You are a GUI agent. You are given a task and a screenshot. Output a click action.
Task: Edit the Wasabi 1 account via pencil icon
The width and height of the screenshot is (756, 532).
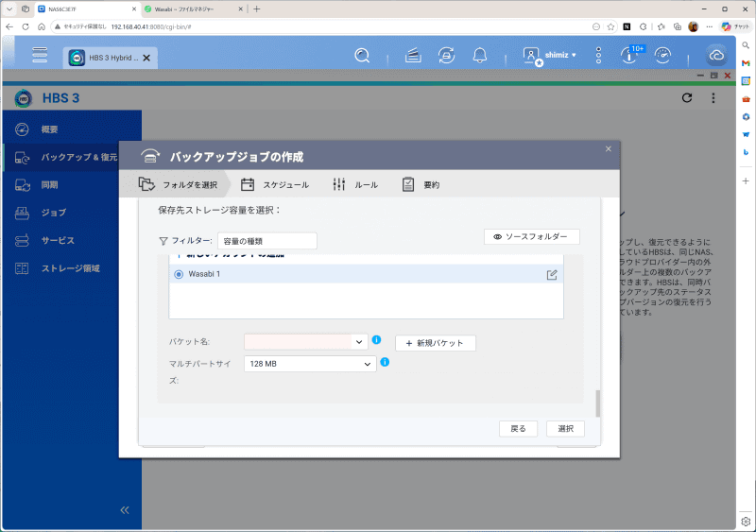pos(552,274)
